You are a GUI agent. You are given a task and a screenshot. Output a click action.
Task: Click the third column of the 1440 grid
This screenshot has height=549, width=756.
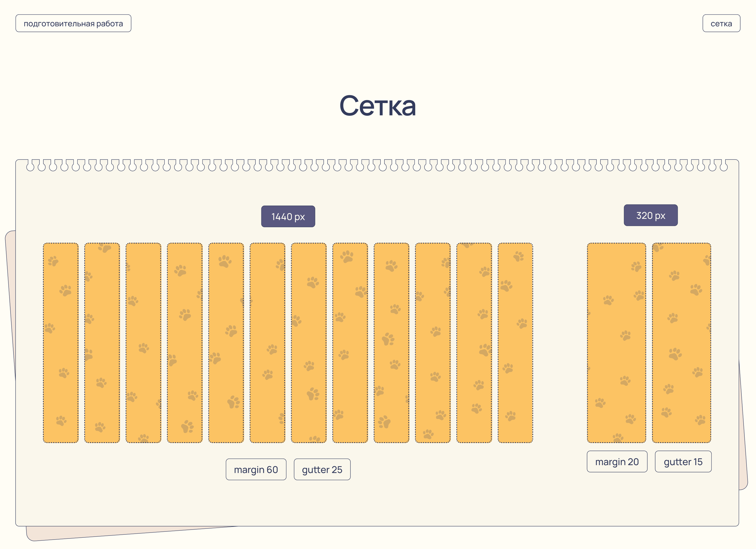tap(143, 342)
